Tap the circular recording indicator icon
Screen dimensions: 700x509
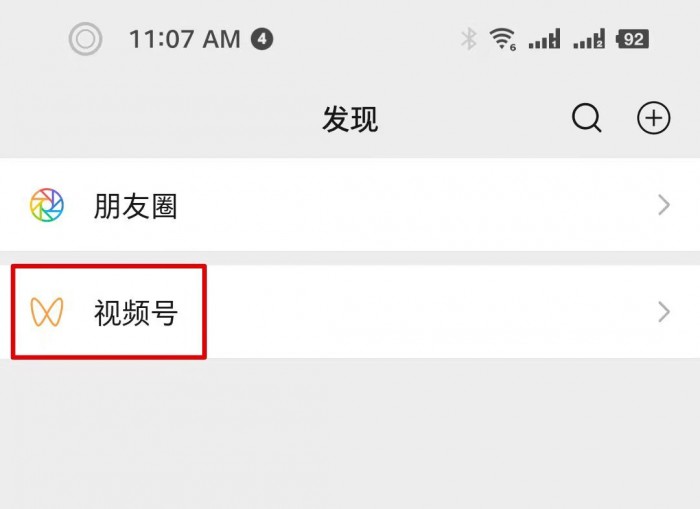(x=85, y=39)
